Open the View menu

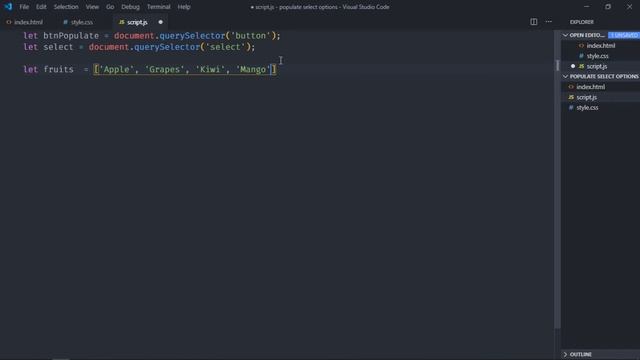[x=92, y=7]
